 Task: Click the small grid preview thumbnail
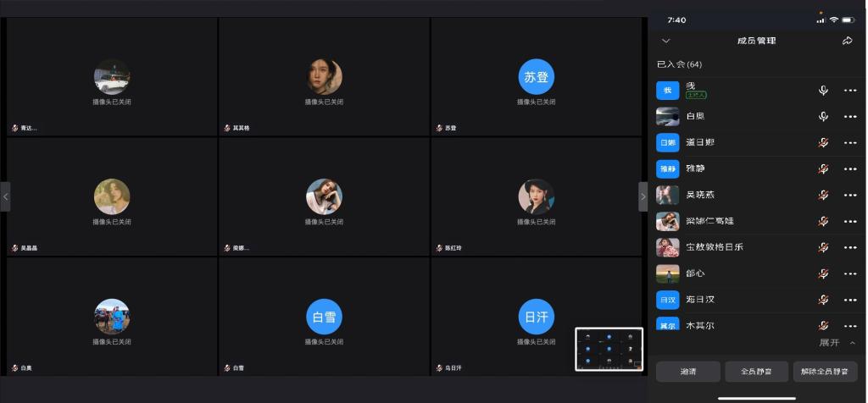[609, 350]
